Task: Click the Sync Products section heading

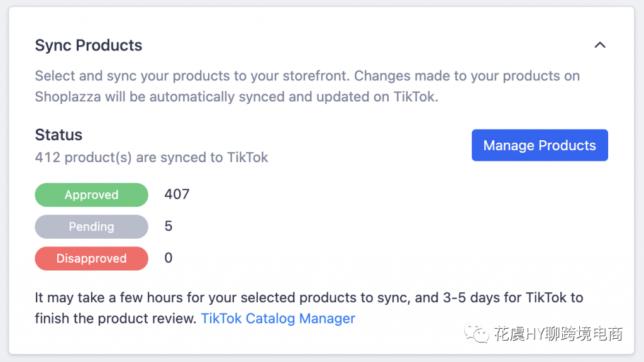Action: coord(88,45)
